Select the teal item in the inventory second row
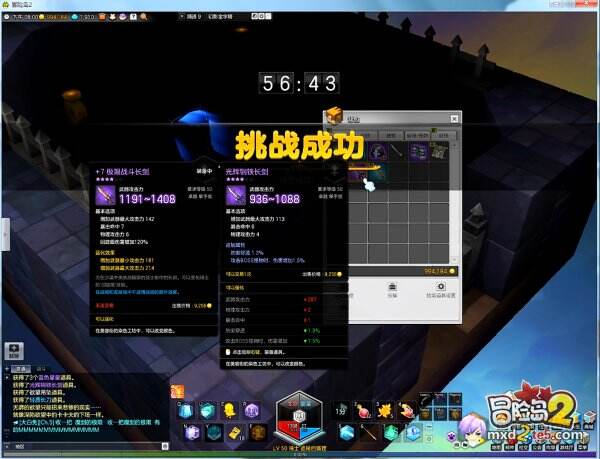The height and width of the screenshot is (459, 600). pos(378,172)
